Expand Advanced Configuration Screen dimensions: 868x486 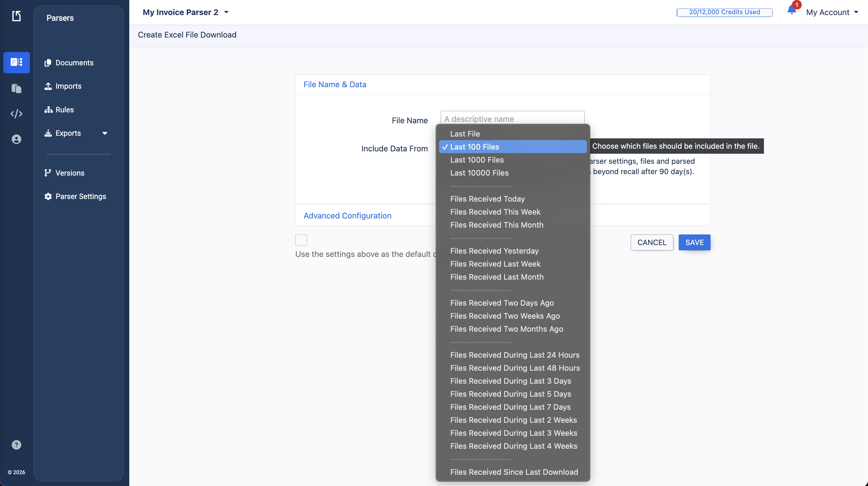coord(347,216)
